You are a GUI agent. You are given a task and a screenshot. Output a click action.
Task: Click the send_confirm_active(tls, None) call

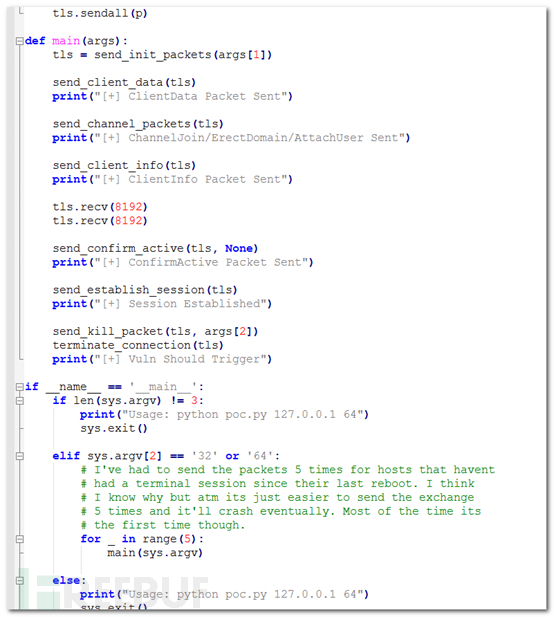(x=155, y=249)
